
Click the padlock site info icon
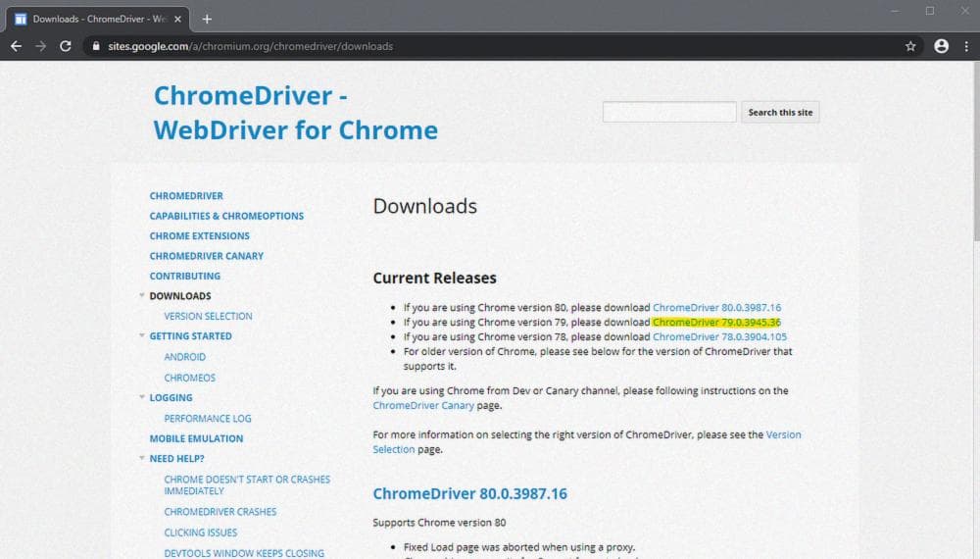pos(96,46)
